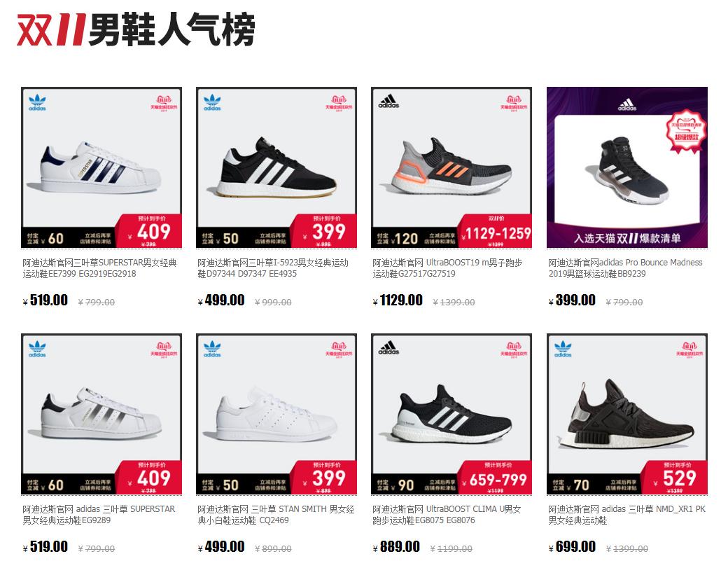Viewport: 728px width, 575px height.
Task: Open the navy-striped SUPERSTAR EE7399 shoe thumbnail
Action: pos(101,167)
